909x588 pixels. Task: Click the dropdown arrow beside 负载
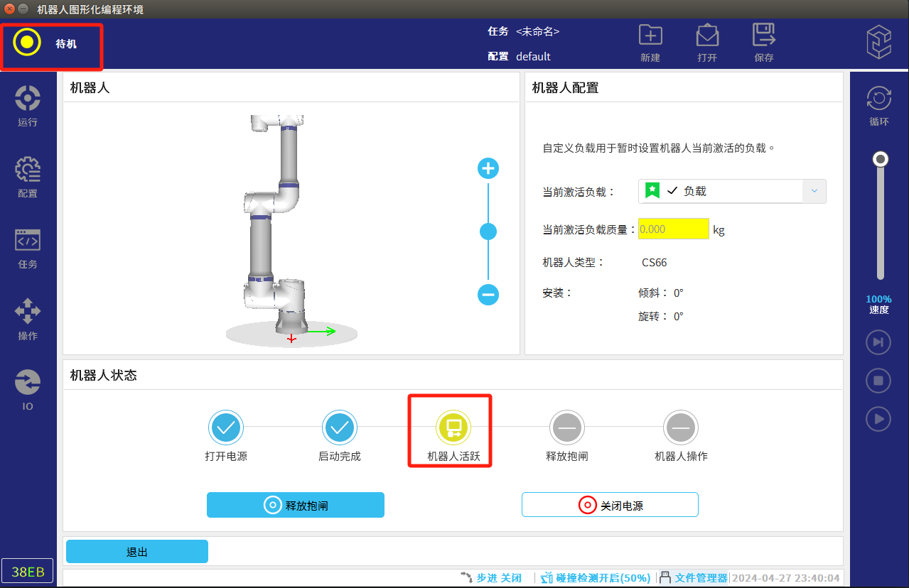coord(814,191)
